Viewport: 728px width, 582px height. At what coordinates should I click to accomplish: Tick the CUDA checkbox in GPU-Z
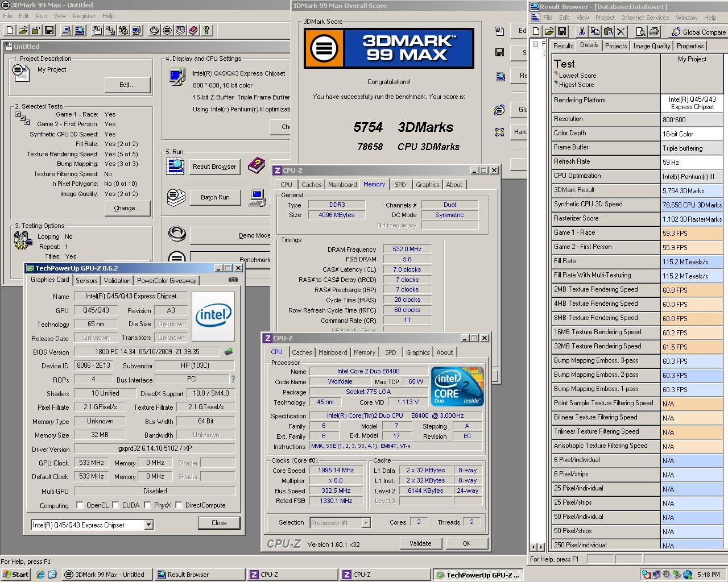(x=115, y=505)
